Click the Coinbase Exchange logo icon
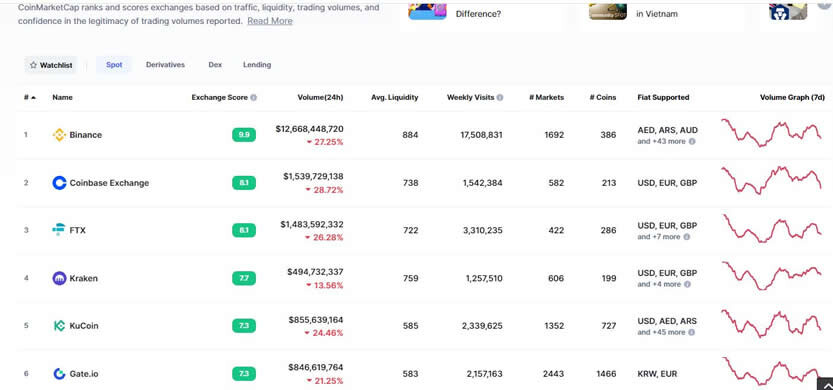This screenshot has width=833, height=390. [x=60, y=183]
